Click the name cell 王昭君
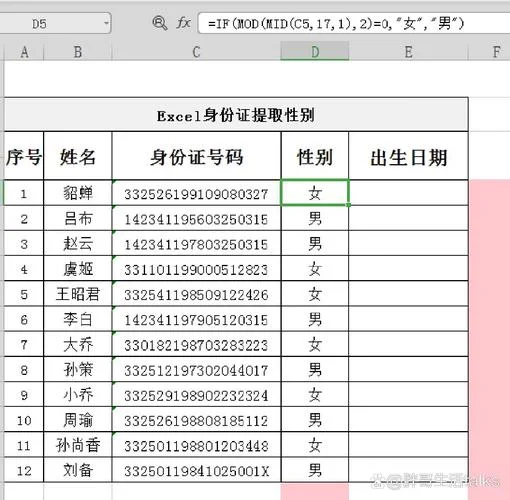The image size is (510, 500). tap(78, 294)
